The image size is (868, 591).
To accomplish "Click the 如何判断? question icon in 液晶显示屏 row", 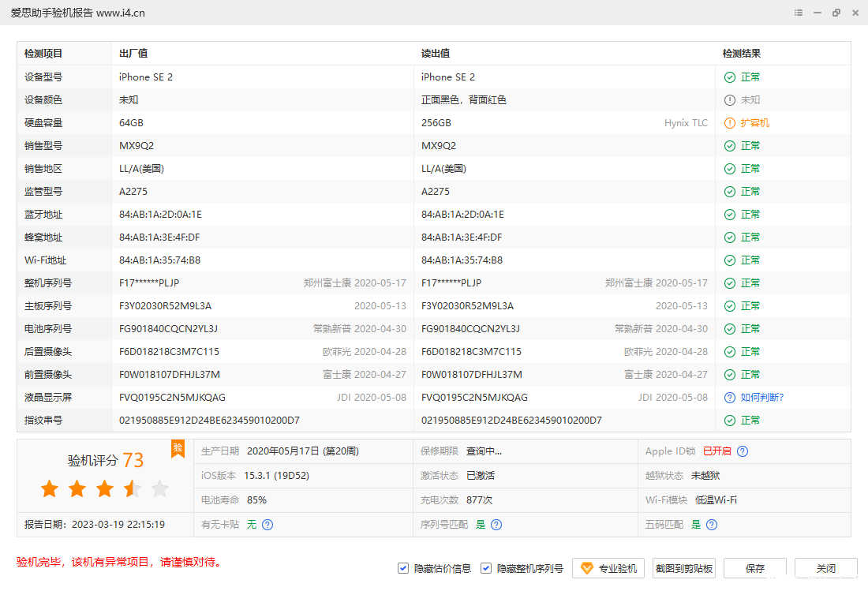I will (x=730, y=398).
